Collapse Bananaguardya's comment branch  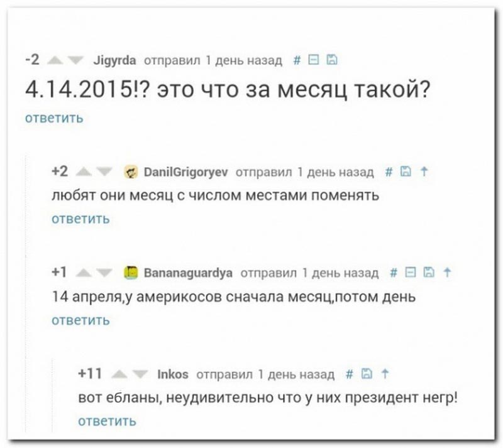[x=412, y=272]
